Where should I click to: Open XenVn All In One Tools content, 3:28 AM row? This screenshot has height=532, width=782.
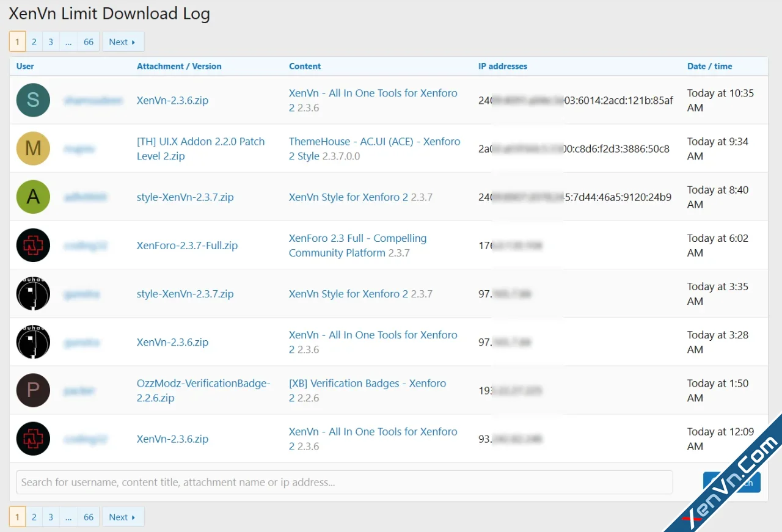[373, 342]
